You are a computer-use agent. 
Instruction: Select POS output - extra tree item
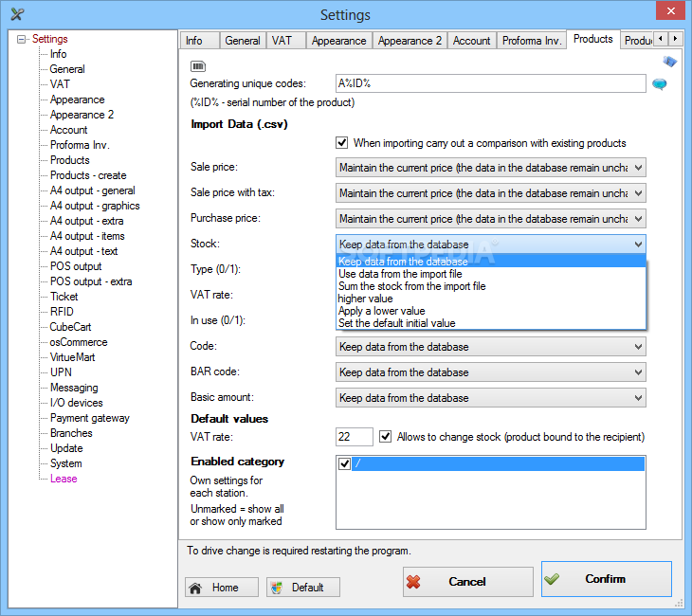click(91, 281)
